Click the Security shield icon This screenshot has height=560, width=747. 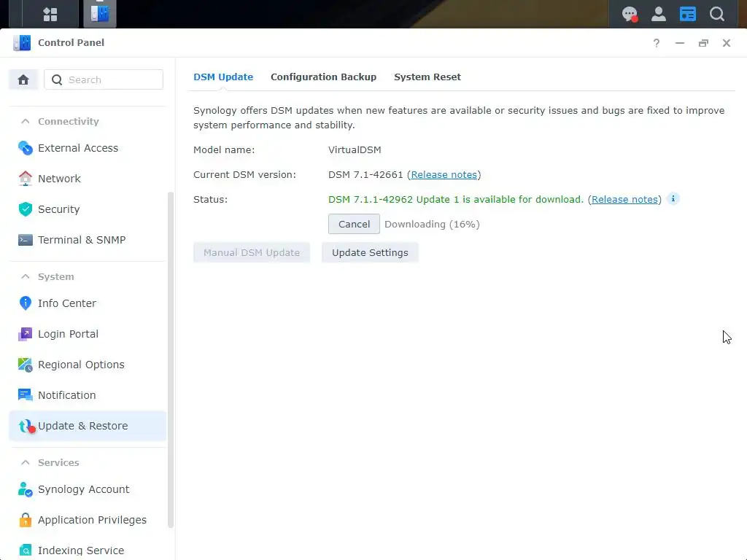26,209
